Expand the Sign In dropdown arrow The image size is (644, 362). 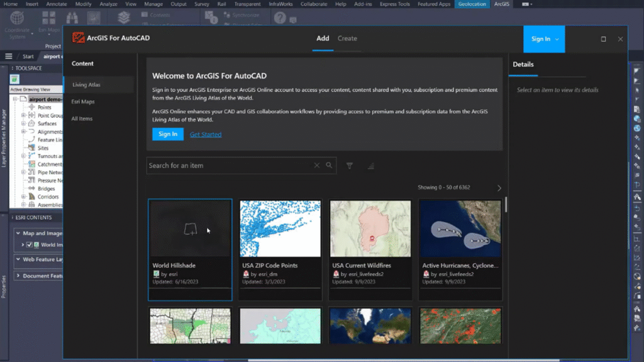[x=557, y=39]
